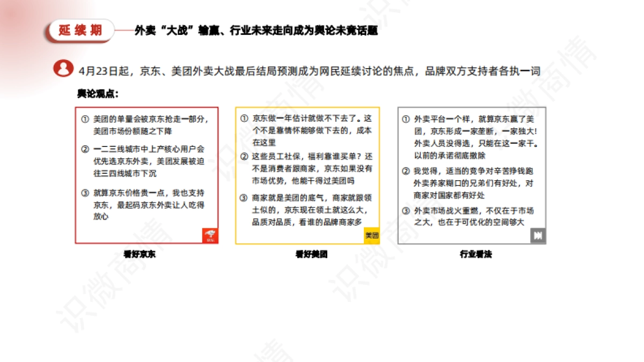Click the 美团 logo icon in the yellow box
Image resolution: width=644 pixels, height=362 pixels.
coord(372,235)
